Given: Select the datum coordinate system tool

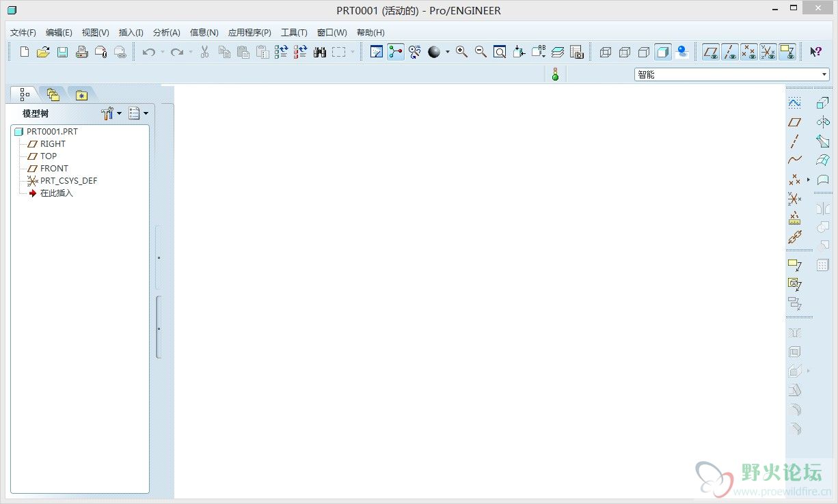Looking at the screenshot, I should tap(794, 199).
